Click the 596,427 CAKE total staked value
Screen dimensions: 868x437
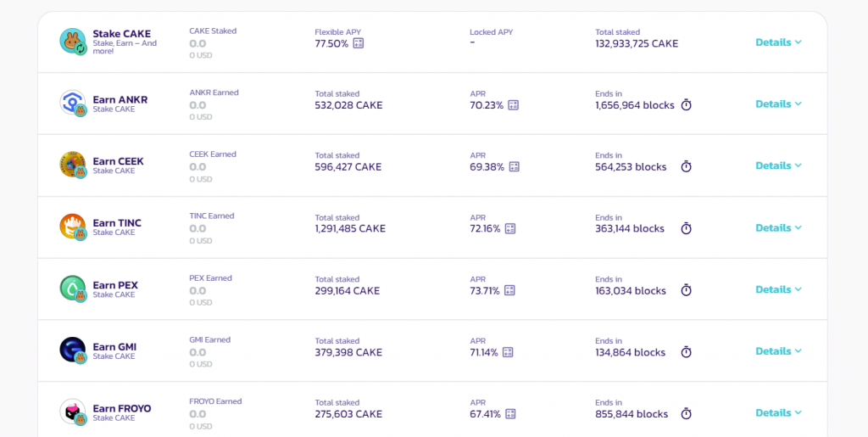tap(348, 166)
